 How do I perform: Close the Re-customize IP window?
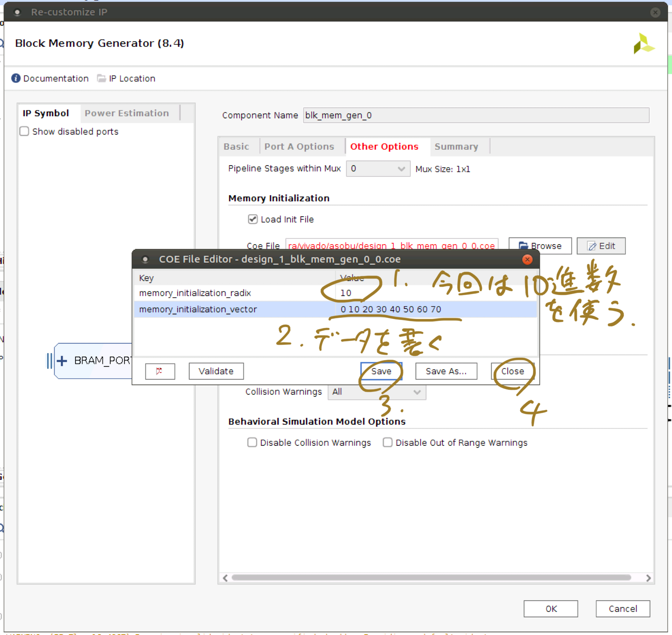(655, 12)
